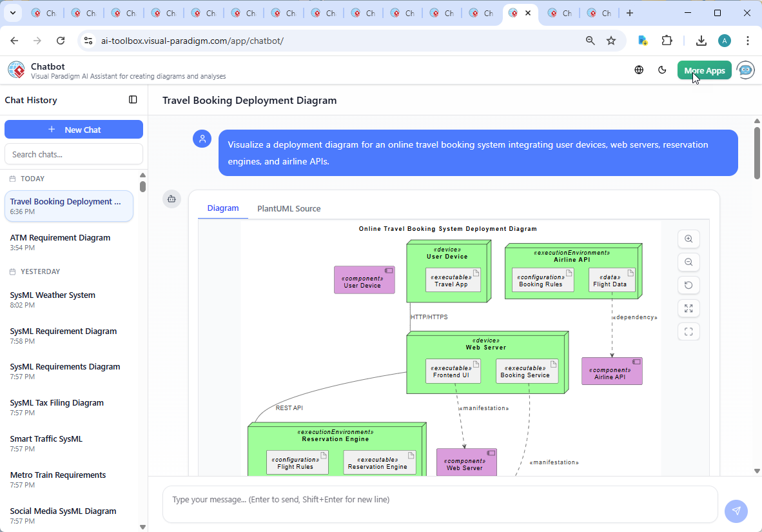Collapse the Chat History sidebar panel
762x532 pixels.
point(133,100)
